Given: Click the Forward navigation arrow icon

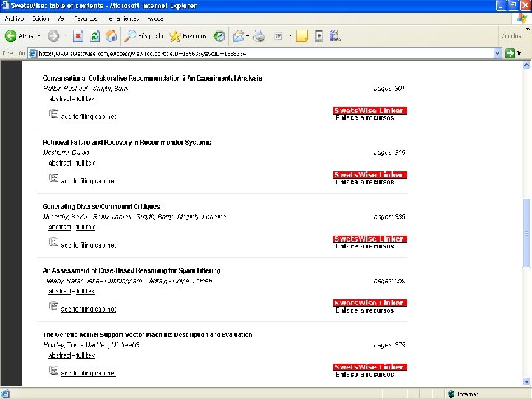Looking at the screenshot, I should [53, 35].
